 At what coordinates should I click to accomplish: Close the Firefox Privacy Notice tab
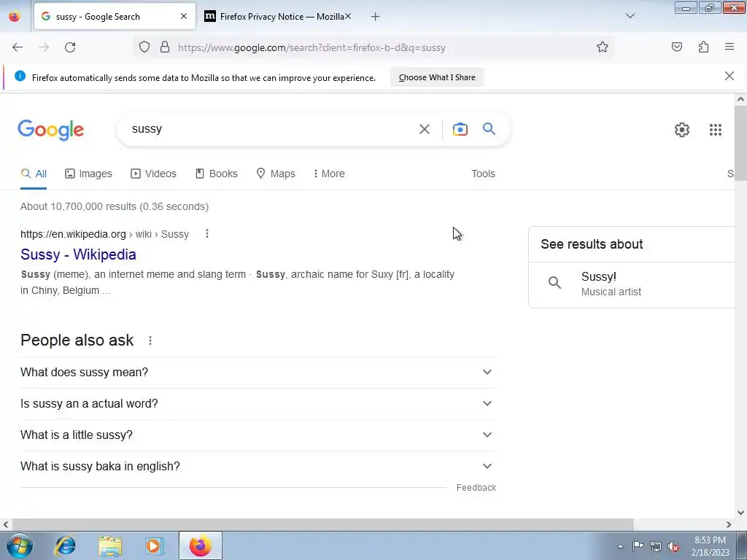(348, 16)
